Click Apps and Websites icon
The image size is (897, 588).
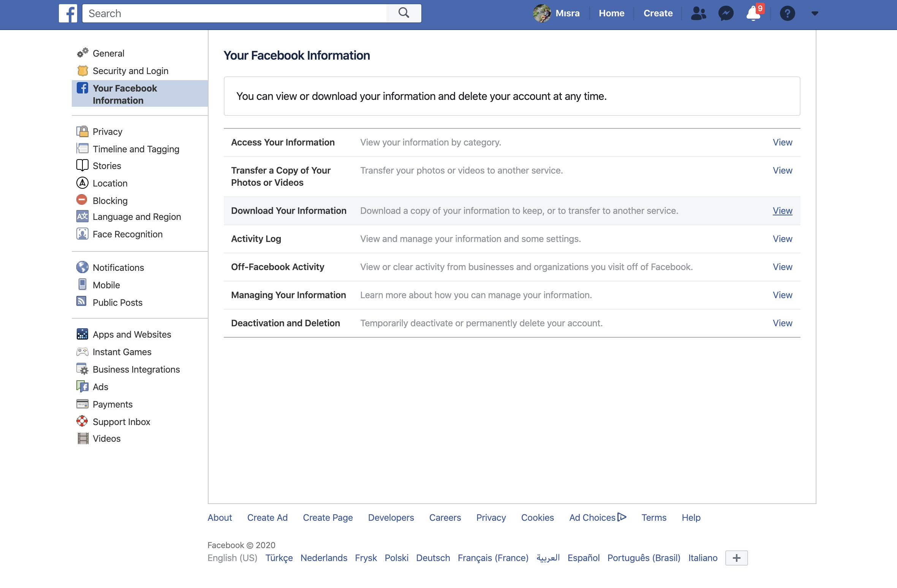pyautogui.click(x=82, y=334)
